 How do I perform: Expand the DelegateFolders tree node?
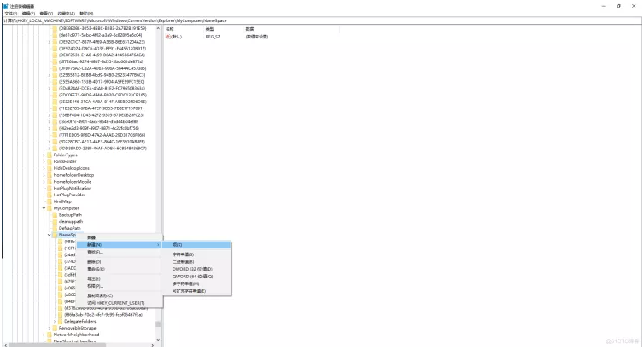tap(55, 321)
